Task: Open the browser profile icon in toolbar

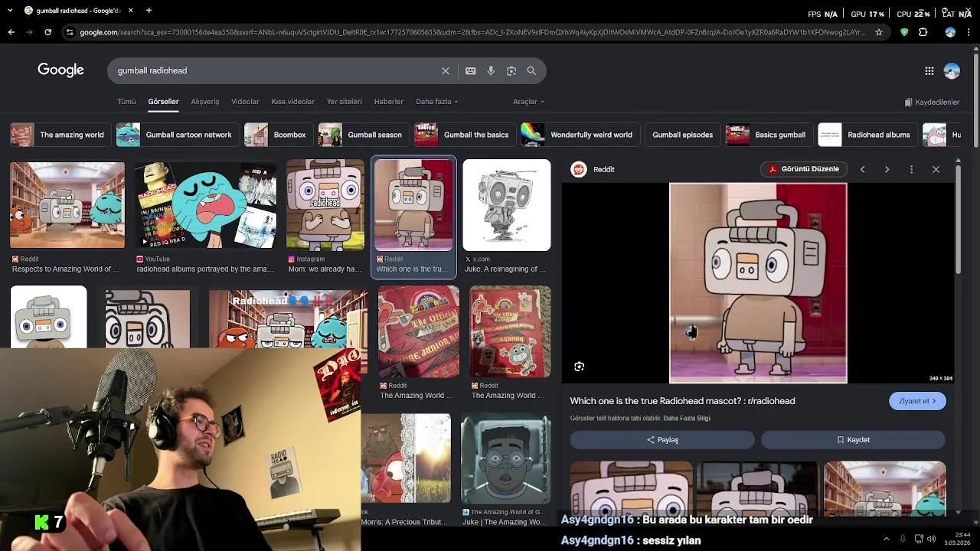Action: (x=950, y=32)
